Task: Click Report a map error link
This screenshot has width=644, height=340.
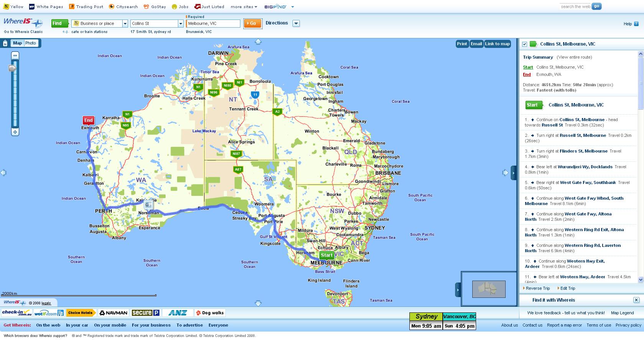Action: (564, 325)
